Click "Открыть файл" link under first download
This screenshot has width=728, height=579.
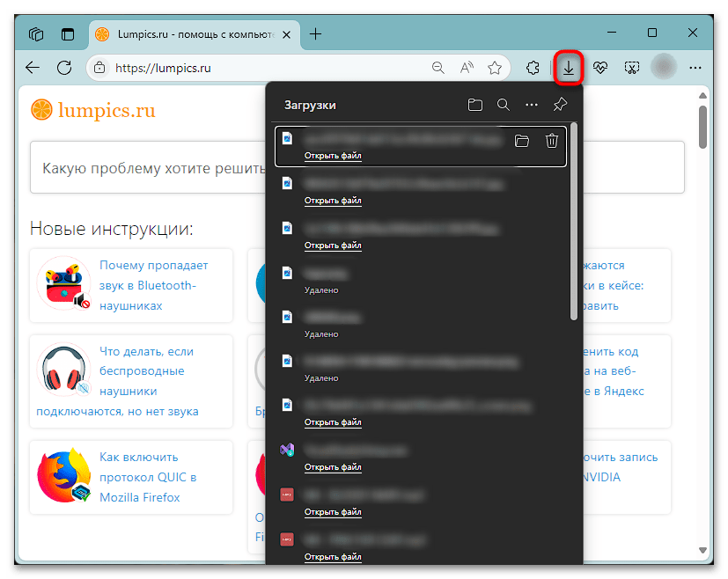333,156
